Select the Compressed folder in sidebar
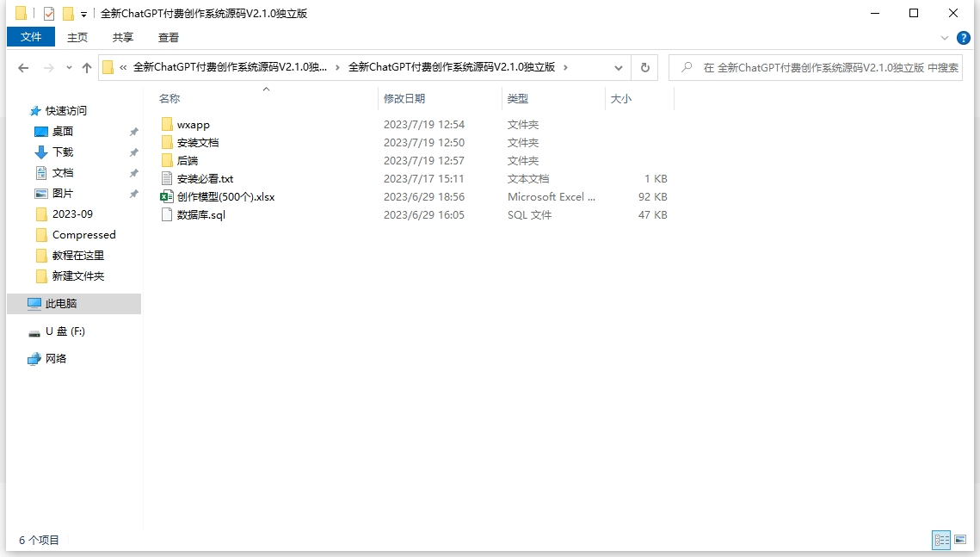The height and width of the screenshot is (557, 980). [83, 235]
